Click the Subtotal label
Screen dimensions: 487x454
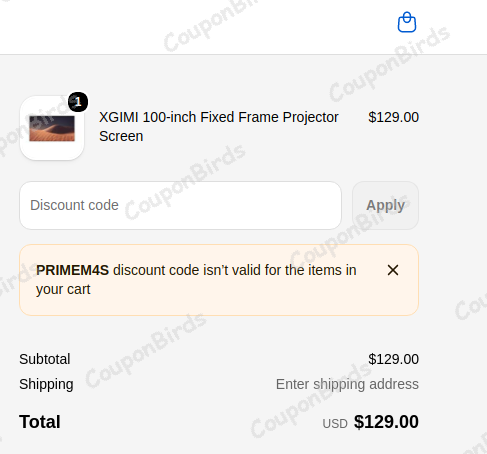coord(45,359)
